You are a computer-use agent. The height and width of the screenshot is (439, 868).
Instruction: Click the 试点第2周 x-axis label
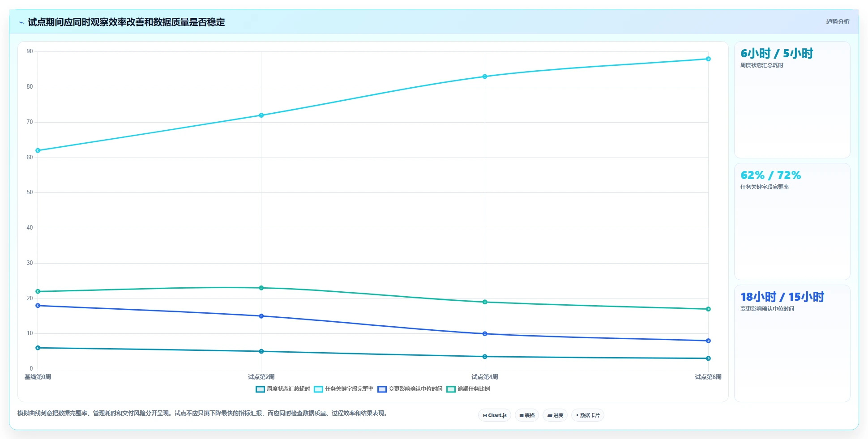pyautogui.click(x=261, y=377)
